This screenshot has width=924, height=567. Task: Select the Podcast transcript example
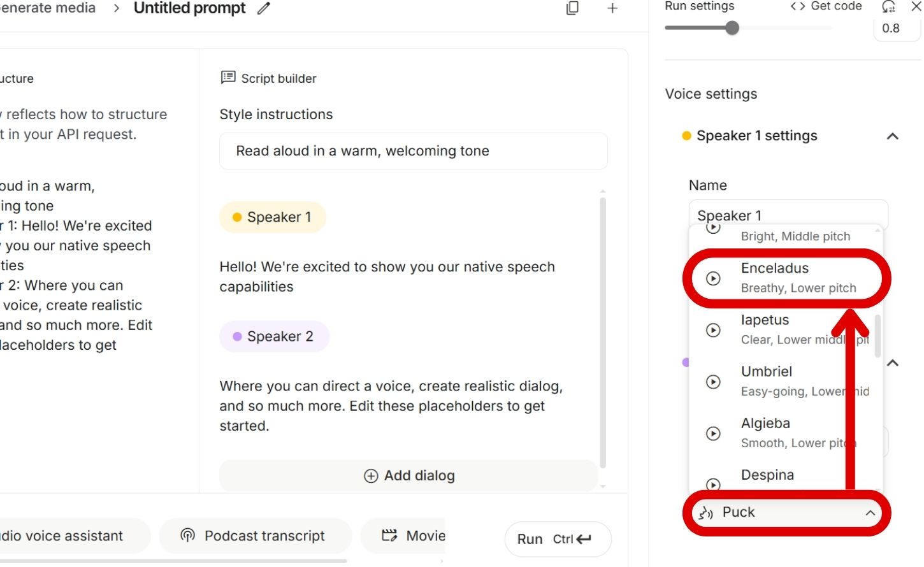[x=255, y=536]
